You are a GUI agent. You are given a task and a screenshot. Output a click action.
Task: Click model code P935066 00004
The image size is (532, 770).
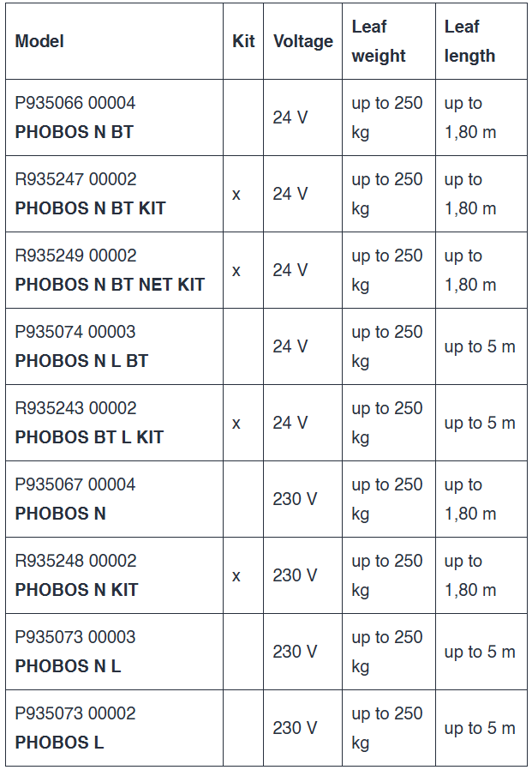(x=75, y=103)
